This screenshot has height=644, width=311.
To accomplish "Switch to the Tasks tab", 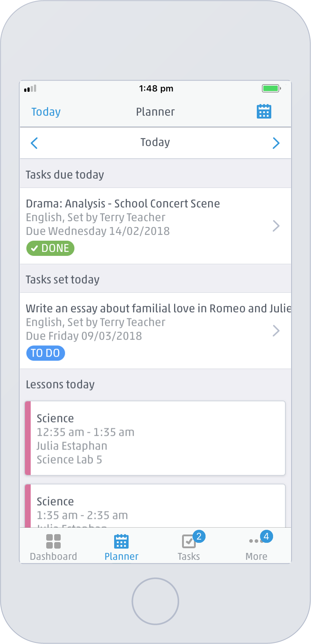I will 189,546.
